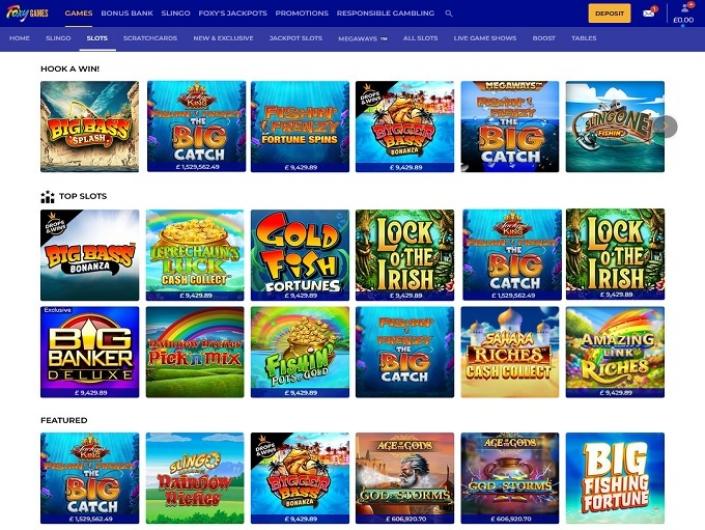The height and width of the screenshot is (530, 705).
Task: Open the Live Game Shows tab
Action: [485, 38]
